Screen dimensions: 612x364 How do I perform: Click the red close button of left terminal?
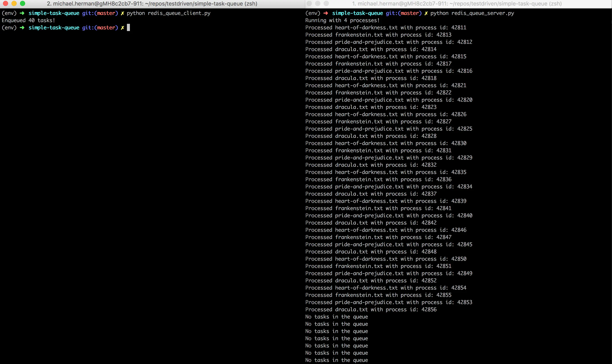pyautogui.click(x=6, y=3)
